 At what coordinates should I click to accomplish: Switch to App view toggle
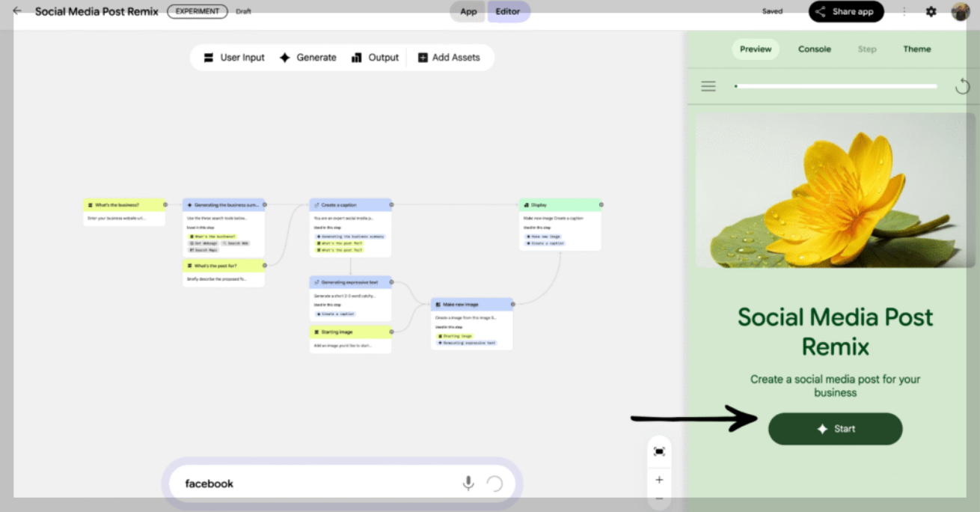(x=468, y=12)
